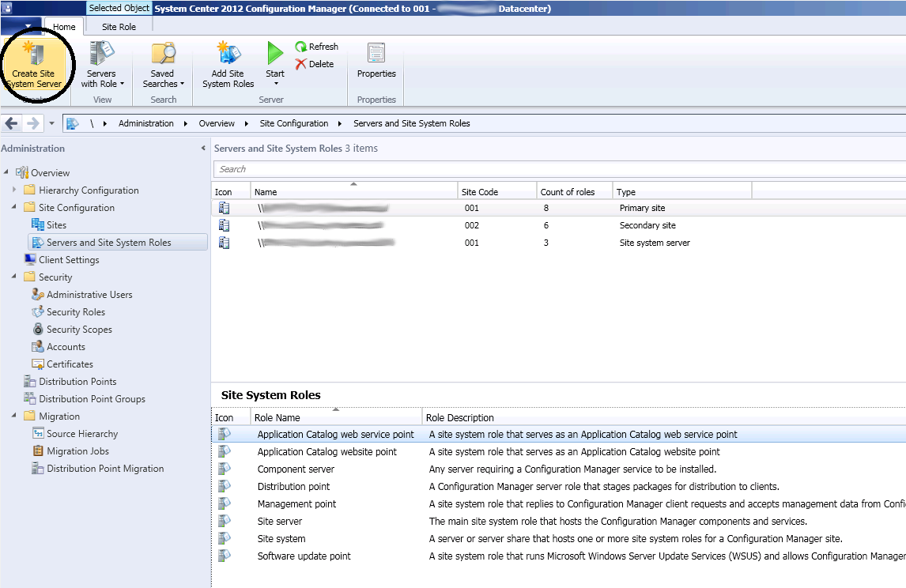
Task: Select Component server role
Action: pyautogui.click(x=559, y=469)
